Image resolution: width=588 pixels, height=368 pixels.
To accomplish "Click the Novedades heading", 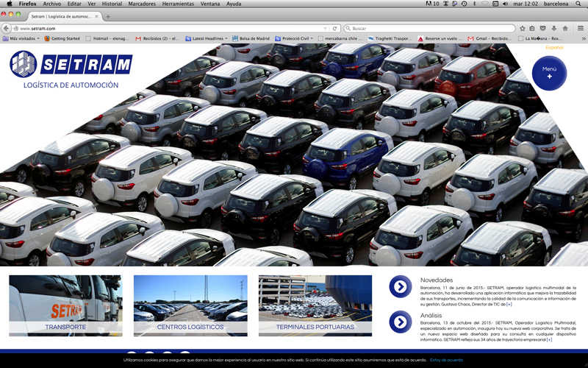I will click(x=437, y=280).
